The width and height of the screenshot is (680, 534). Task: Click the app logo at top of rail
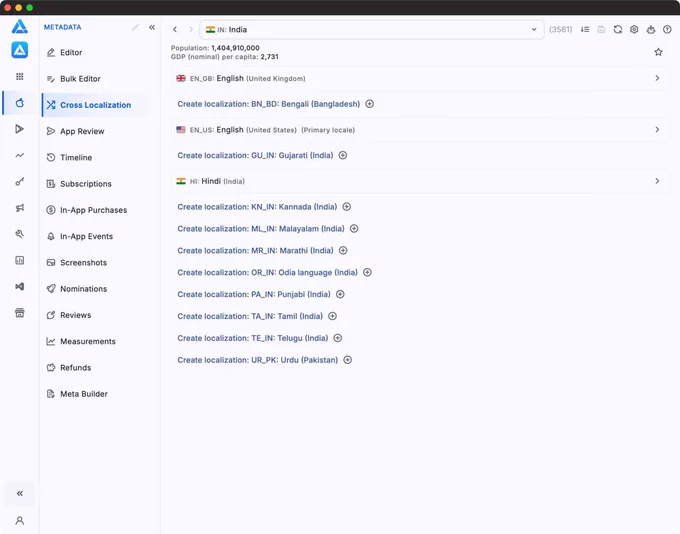[20, 26]
